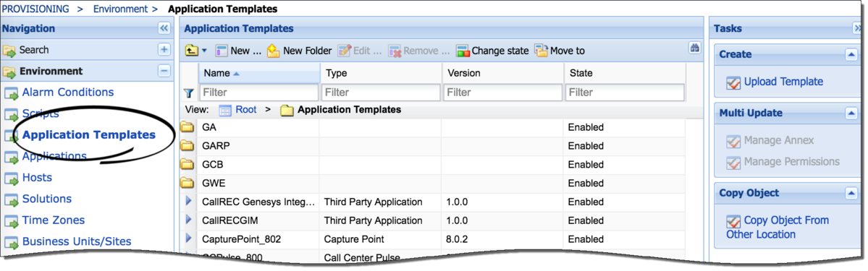Select Hosts in the navigation list
This screenshot has width=868, height=271.
click(x=37, y=178)
